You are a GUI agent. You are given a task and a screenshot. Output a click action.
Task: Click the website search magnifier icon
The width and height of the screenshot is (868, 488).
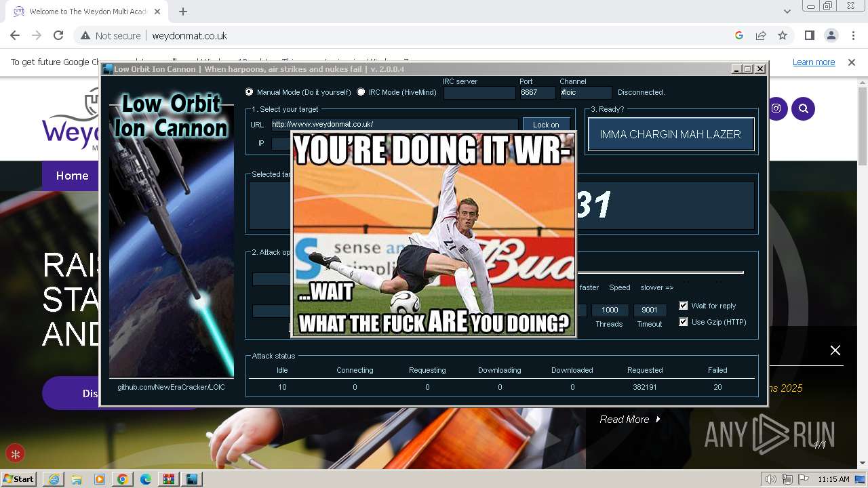click(x=804, y=108)
